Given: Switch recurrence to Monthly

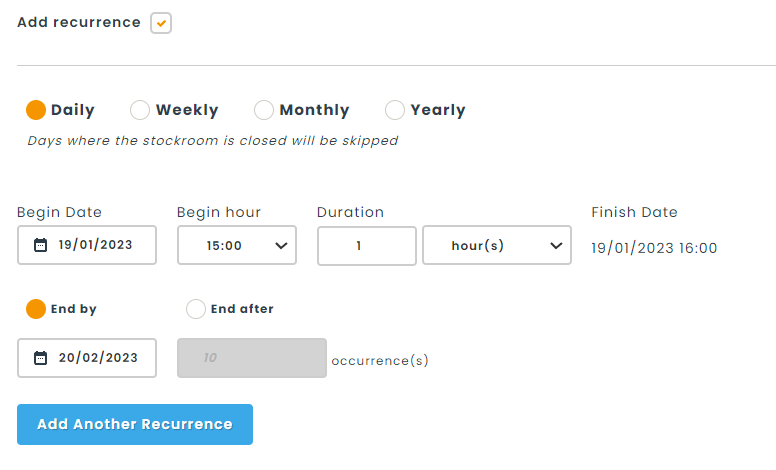Looking at the screenshot, I should (x=264, y=110).
